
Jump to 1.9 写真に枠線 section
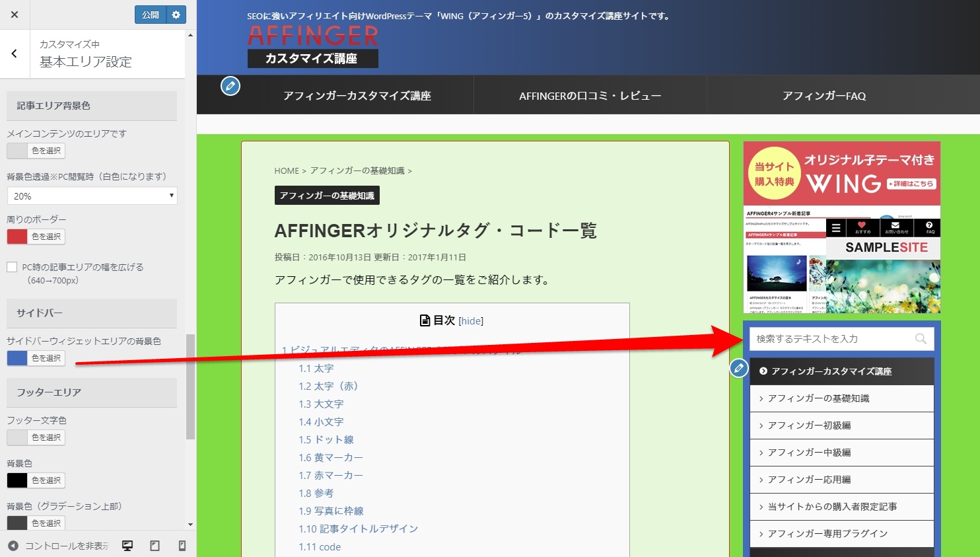pyautogui.click(x=331, y=511)
